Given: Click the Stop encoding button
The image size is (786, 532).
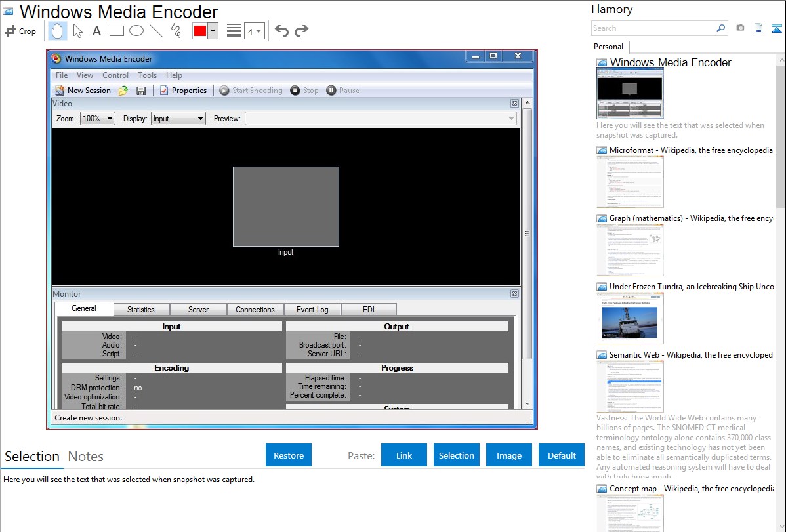Looking at the screenshot, I should click(x=304, y=91).
